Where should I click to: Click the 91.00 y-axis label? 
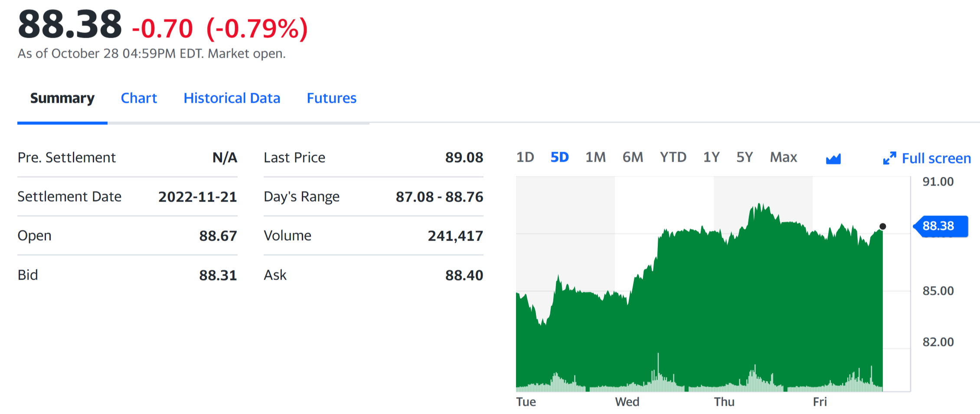pyautogui.click(x=938, y=182)
